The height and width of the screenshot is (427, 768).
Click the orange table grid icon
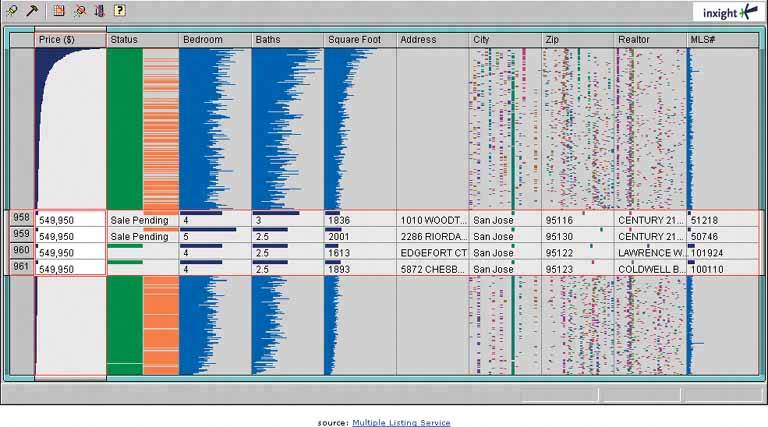(59, 11)
